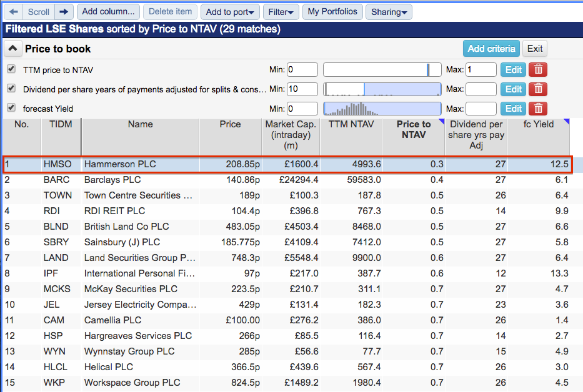The height and width of the screenshot is (392, 583).
Task: Collapse the Price to book panel
Action: pyautogui.click(x=13, y=49)
